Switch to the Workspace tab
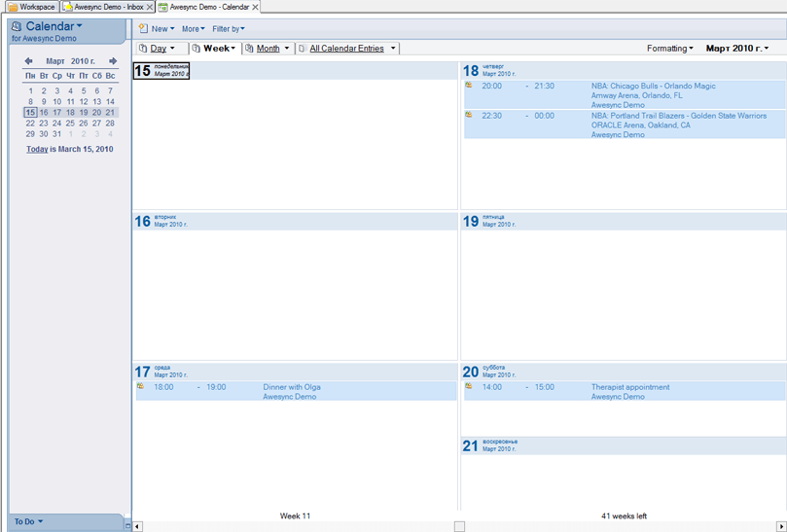787x532 pixels. (x=31, y=7)
